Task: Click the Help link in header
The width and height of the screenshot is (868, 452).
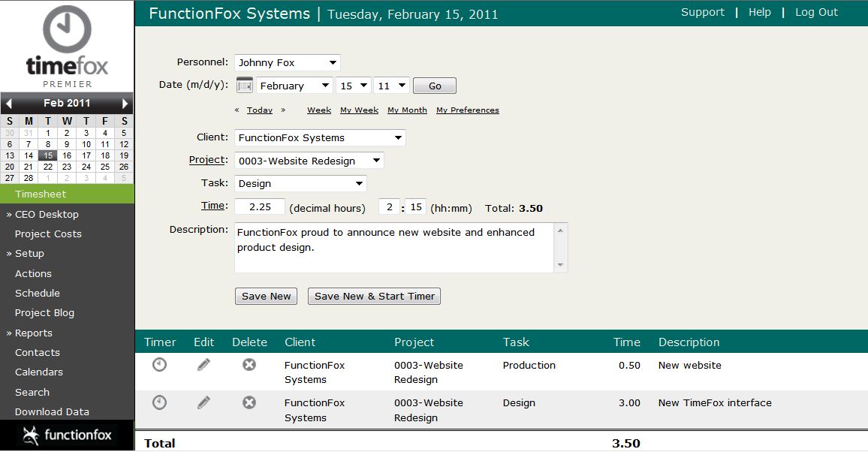Action: [x=760, y=12]
